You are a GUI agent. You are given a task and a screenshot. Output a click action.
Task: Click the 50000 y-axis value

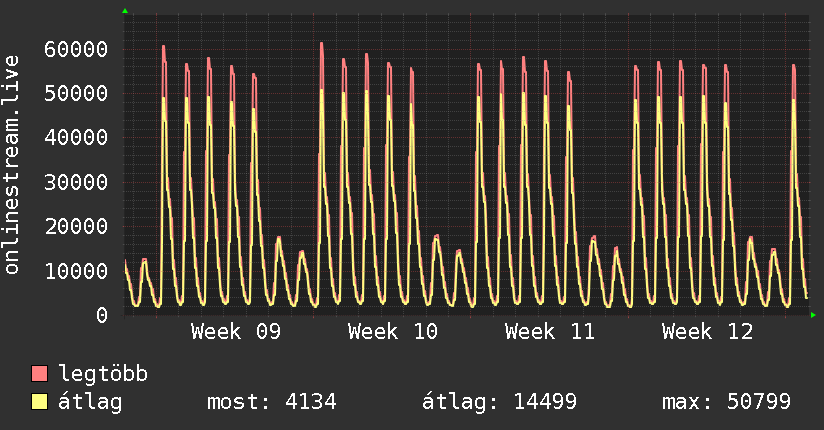click(x=76, y=94)
